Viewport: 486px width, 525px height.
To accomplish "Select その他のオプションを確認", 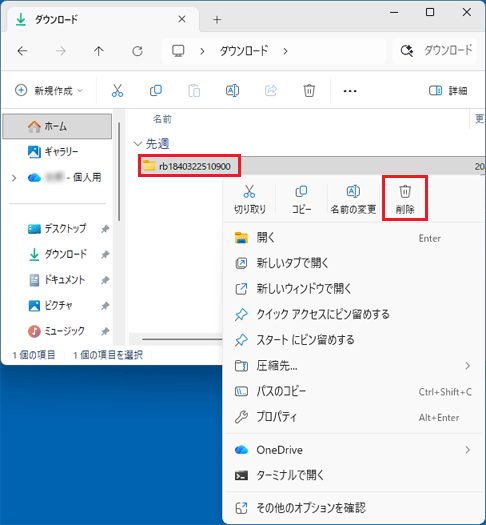I will (x=354, y=508).
